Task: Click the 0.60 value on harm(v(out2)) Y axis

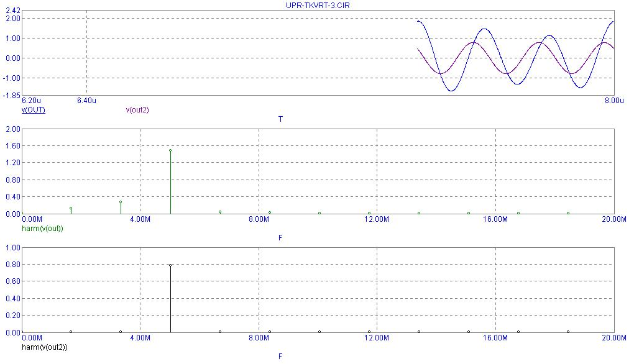Action: coord(13,281)
